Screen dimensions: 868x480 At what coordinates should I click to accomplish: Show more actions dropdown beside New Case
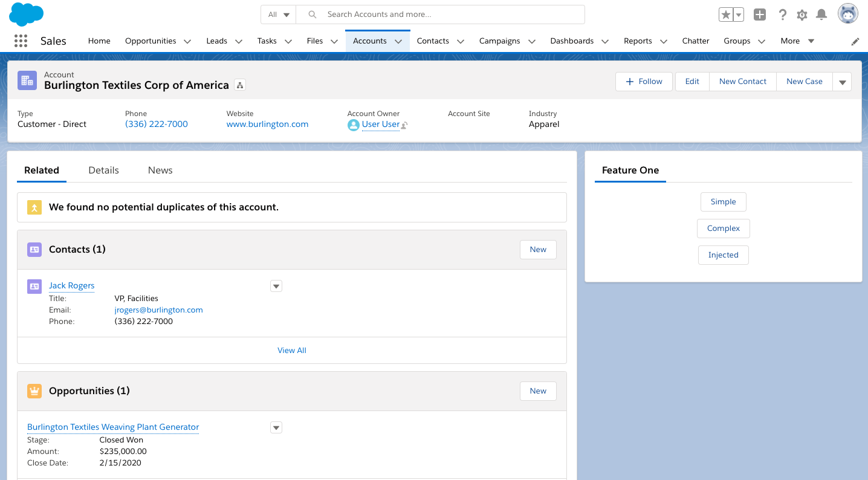tap(842, 82)
